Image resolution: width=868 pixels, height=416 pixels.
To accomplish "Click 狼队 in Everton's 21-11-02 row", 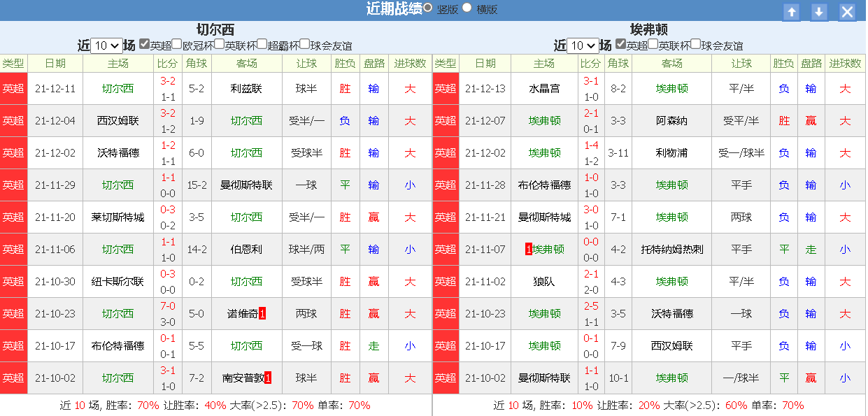I will point(544,282).
